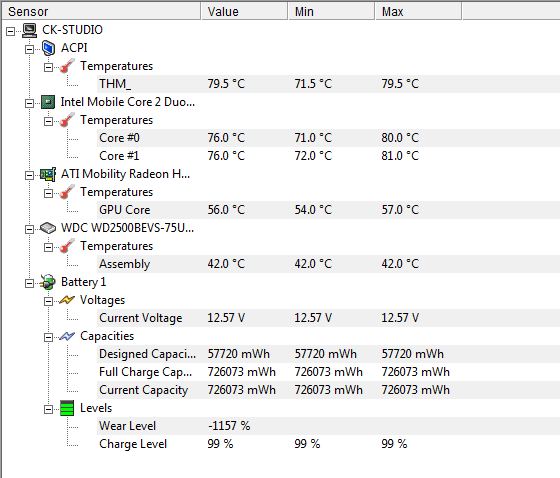Select the Battery 1 label

point(84,282)
